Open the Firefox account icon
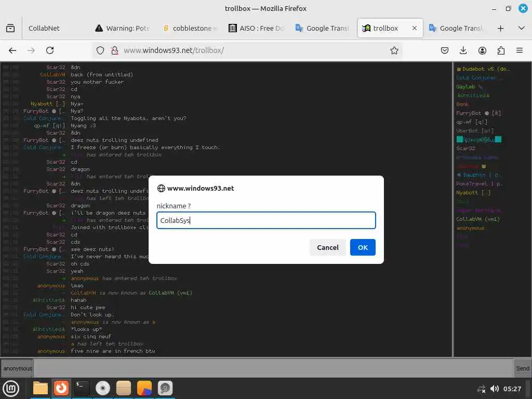Screen dimensions: 532x399 tap(482, 50)
